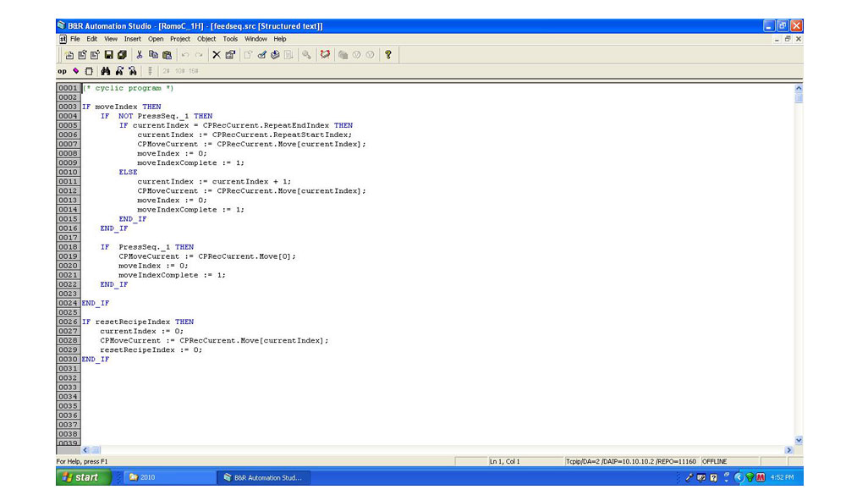The width and height of the screenshot is (868, 495).
Task: Open the File menu
Action: pos(75,39)
